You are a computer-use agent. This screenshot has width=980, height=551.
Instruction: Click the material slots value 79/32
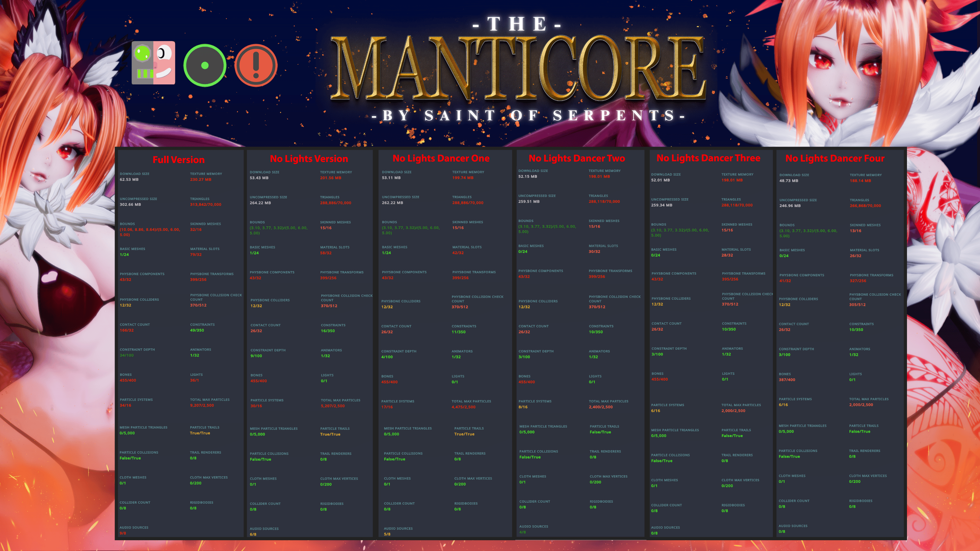point(196,255)
